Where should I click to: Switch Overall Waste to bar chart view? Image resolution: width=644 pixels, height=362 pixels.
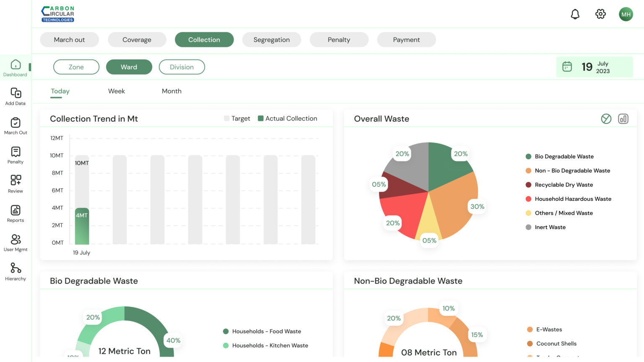click(x=623, y=119)
